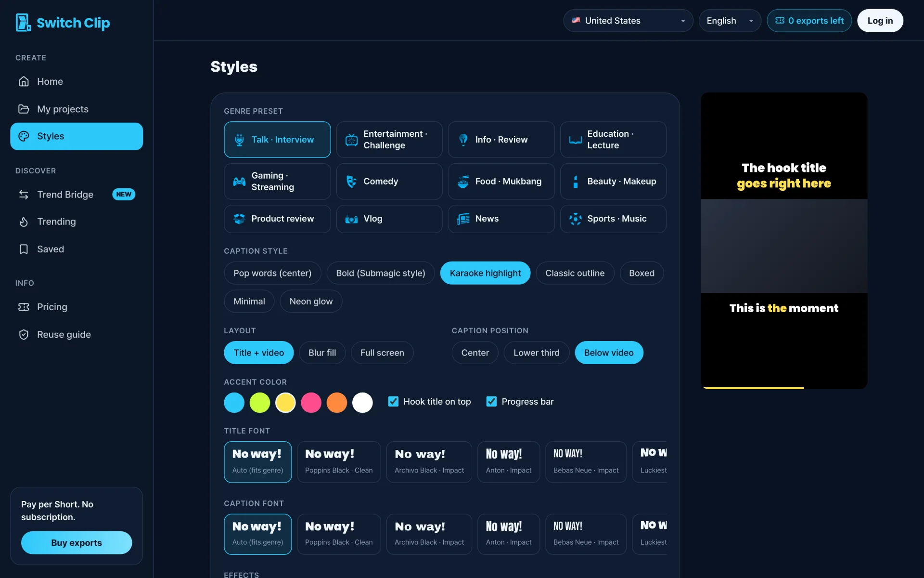Select the Food · Mukbang bowl icon

[x=463, y=182]
